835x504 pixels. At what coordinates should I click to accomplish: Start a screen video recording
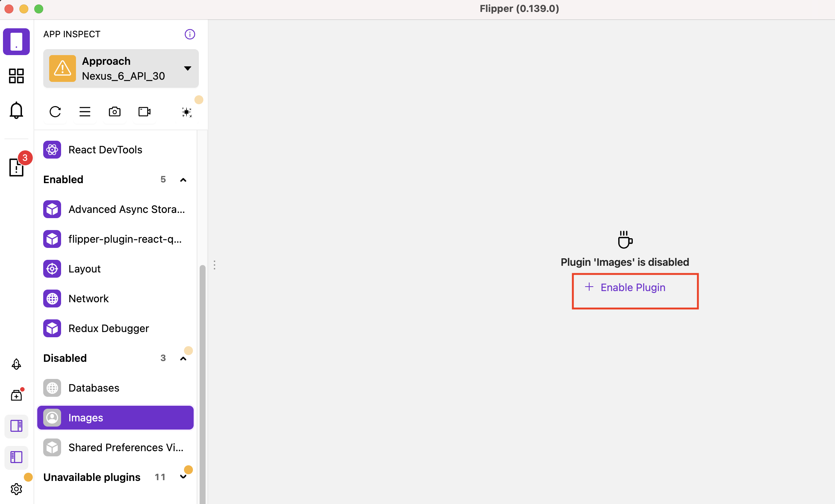click(144, 112)
